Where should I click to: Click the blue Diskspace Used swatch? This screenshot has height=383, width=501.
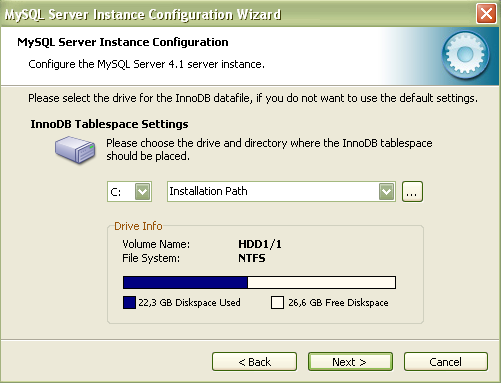(x=129, y=303)
